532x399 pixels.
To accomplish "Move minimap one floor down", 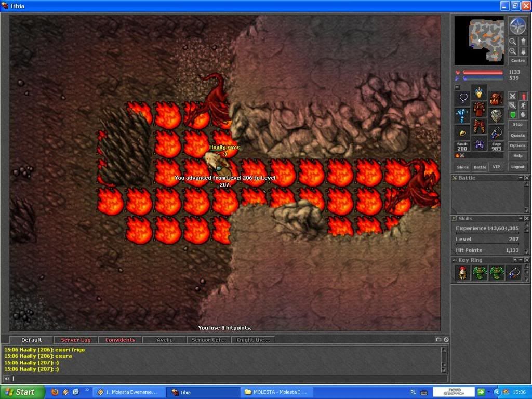I will 523,51.
